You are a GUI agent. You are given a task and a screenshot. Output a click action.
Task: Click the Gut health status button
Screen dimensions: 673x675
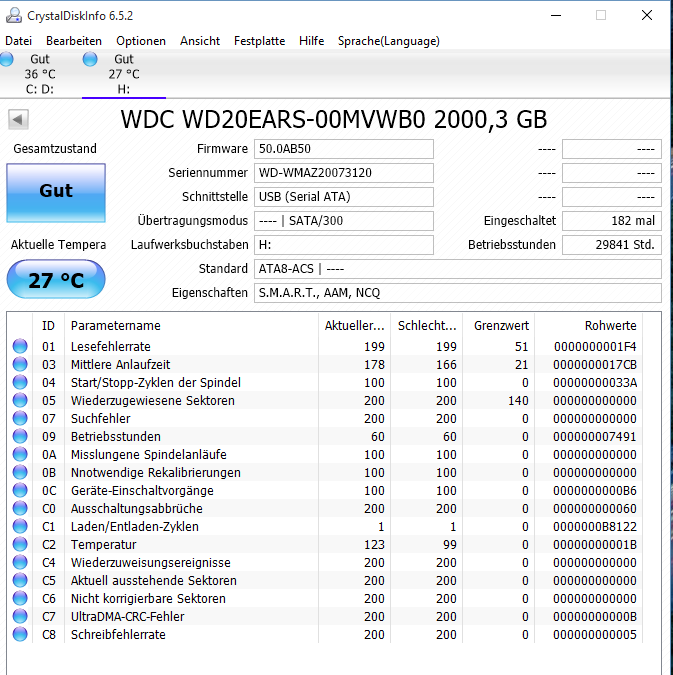pos(56,192)
